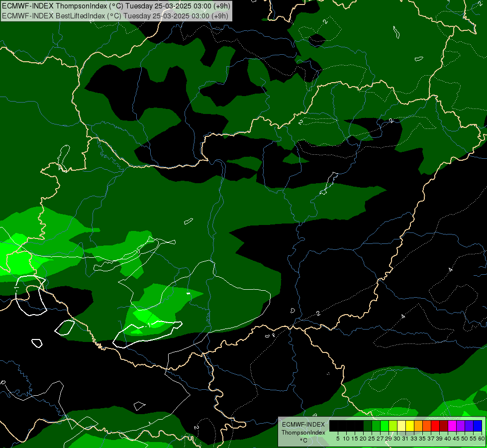Select the bright green 27–29 legend swatch

click(x=385, y=426)
